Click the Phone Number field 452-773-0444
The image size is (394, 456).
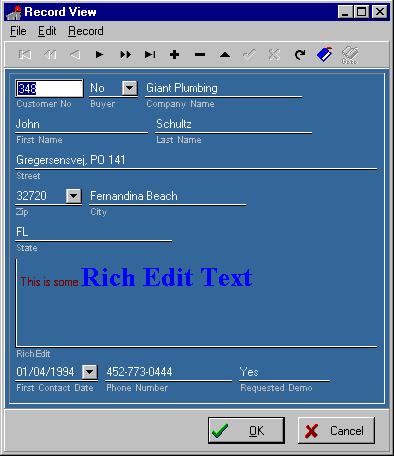(168, 372)
